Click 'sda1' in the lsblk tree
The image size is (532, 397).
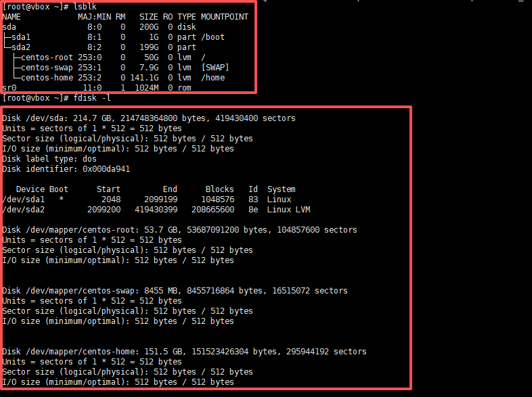click(x=21, y=37)
